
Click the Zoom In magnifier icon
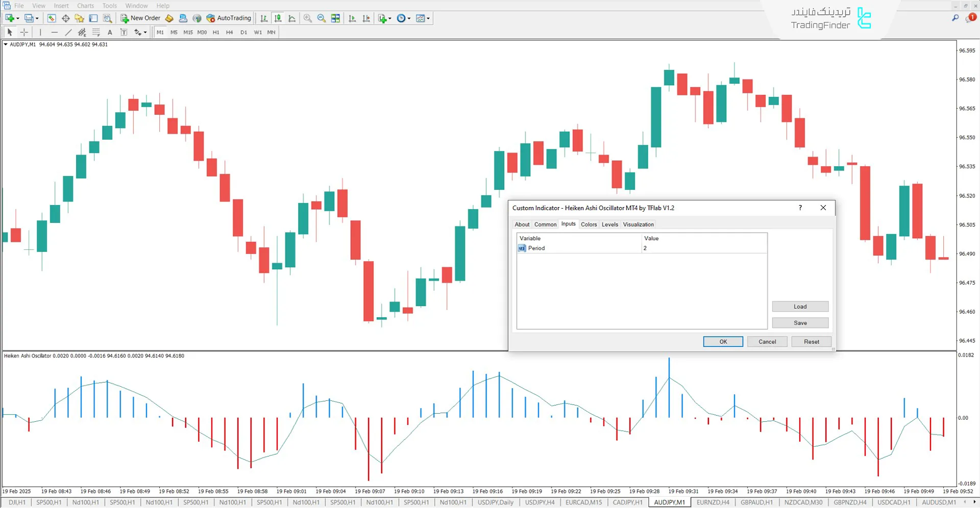(308, 18)
